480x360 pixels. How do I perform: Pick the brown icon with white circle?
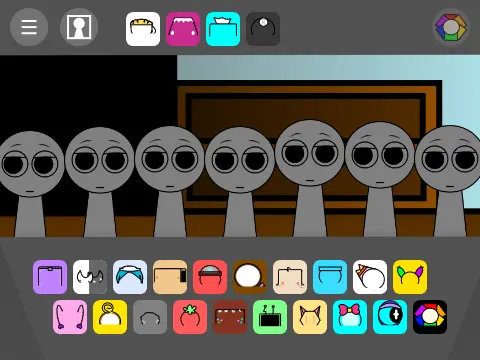click(250, 277)
